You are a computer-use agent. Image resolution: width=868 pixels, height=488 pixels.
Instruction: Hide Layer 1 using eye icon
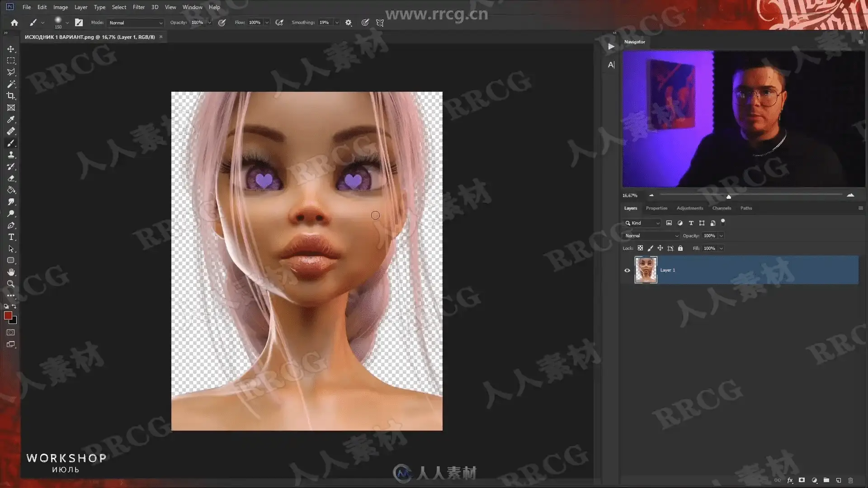(627, 270)
